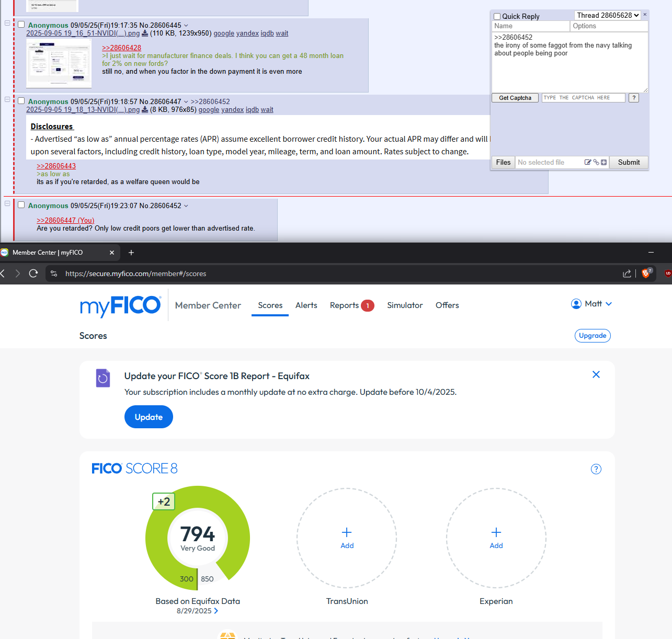Click the purple report refresh icon

[x=103, y=378]
